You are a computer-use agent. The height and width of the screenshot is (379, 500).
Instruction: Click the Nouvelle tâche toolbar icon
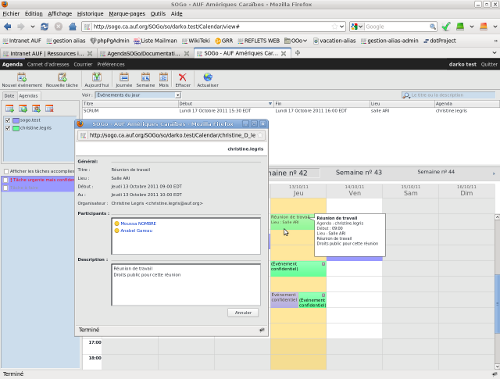(x=62, y=78)
